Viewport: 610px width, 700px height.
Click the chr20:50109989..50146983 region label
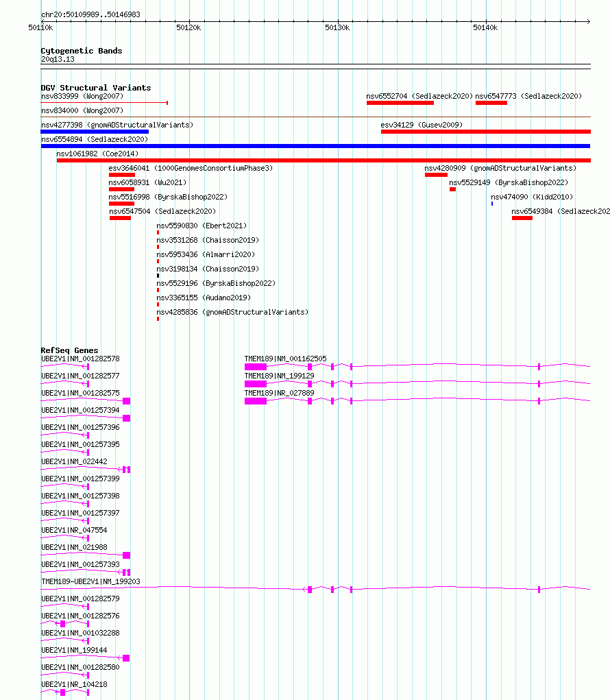click(x=90, y=14)
